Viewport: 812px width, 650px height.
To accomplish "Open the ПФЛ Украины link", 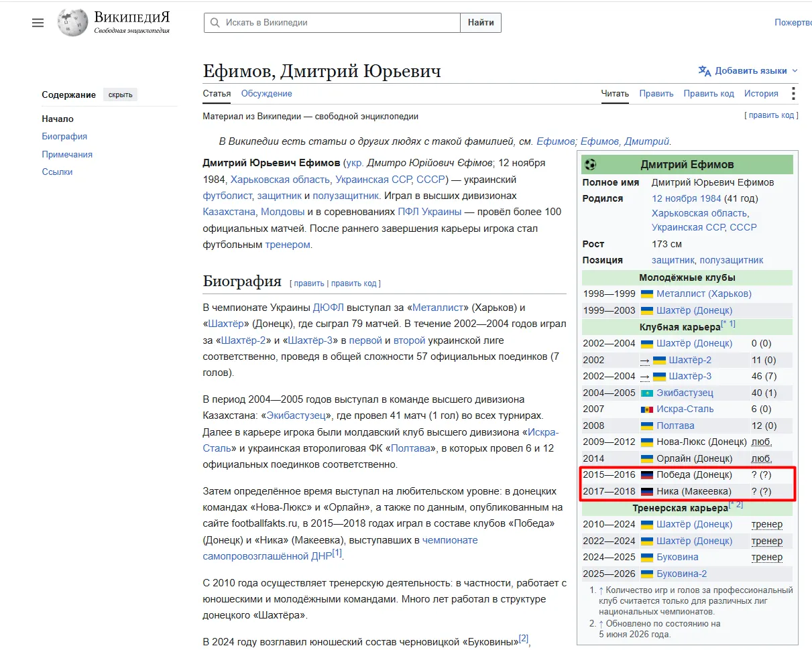I will point(430,212).
